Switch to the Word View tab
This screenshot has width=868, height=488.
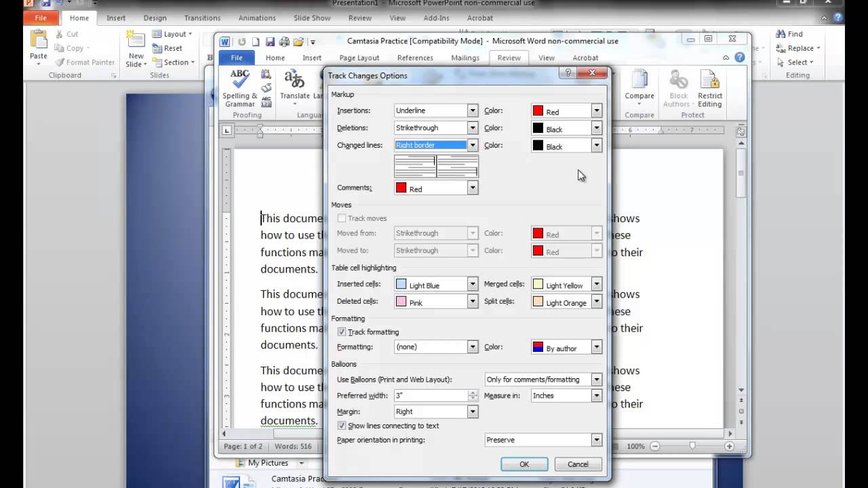point(547,58)
